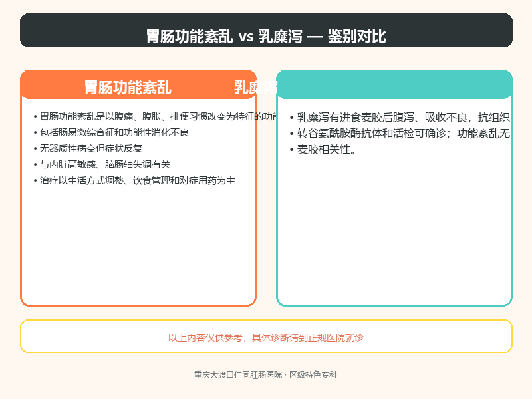Select the line 包括肠易激综合征和功能性消化不良
Image resolution: width=532 pixels, height=399 pixels.
click(x=111, y=132)
